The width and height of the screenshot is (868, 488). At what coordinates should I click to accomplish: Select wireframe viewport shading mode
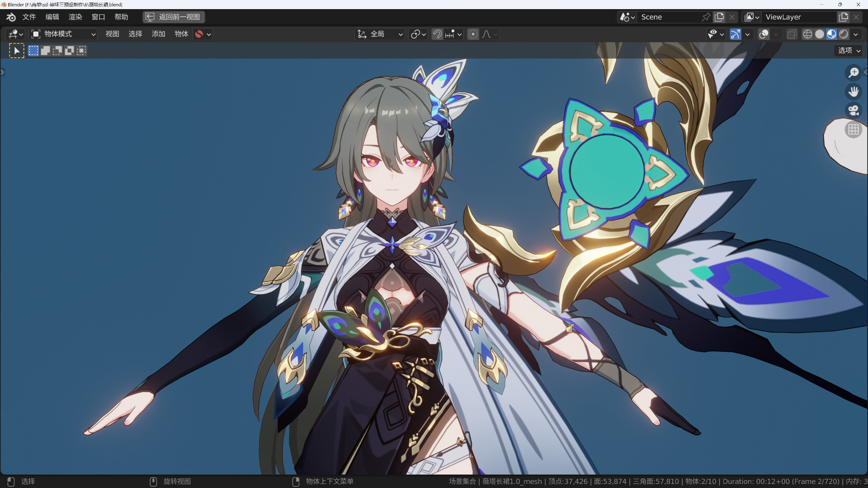pyautogui.click(x=807, y=34)
